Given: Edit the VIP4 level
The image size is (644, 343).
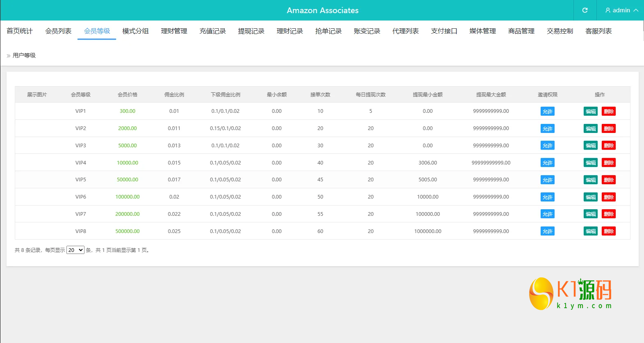Looking at the screenshot, I should tap(591, 163).
